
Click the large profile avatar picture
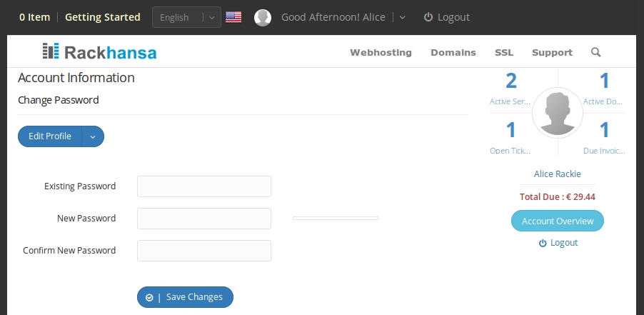[558, 113]
